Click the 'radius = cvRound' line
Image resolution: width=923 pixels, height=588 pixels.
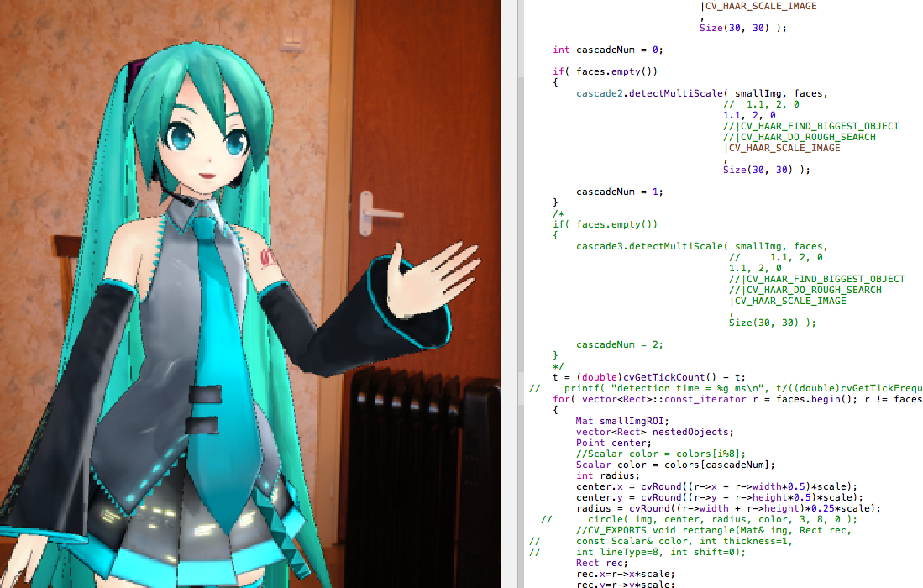coord(728,508)
